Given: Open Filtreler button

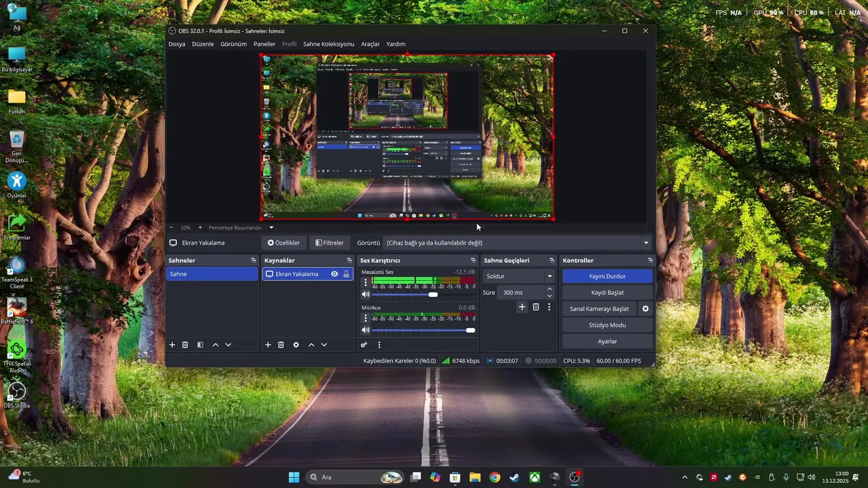Looking at the screenshot, I should 330,243.
